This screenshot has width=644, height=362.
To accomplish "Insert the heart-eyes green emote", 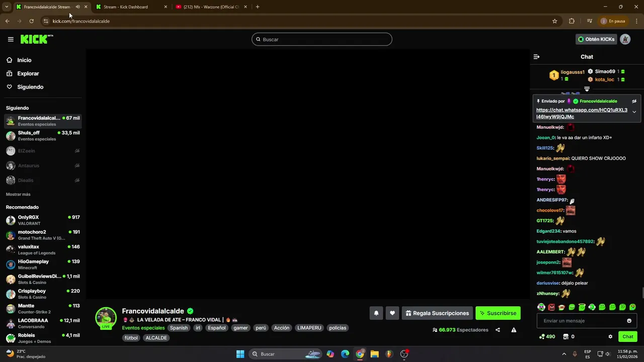I will pyautogui.click(x=632, y=307).
